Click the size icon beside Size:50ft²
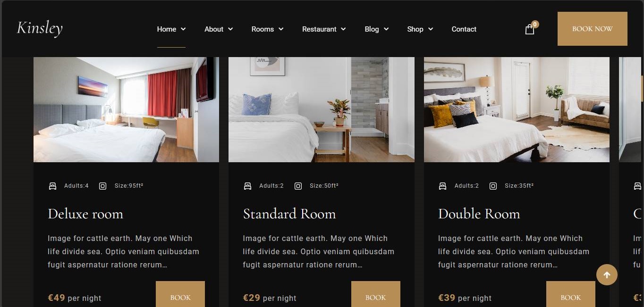644x307 pixels. pos(298,186)
